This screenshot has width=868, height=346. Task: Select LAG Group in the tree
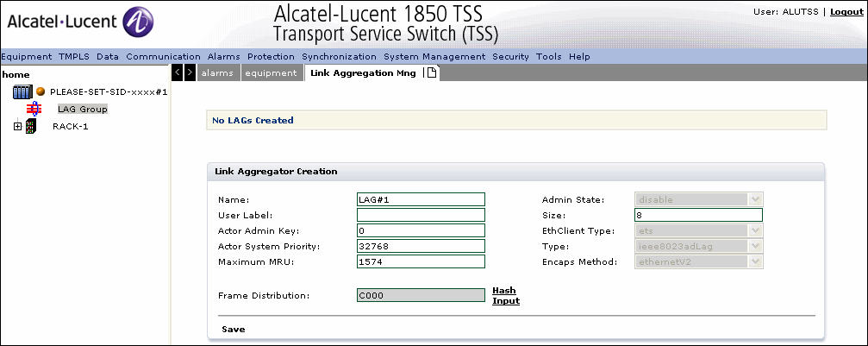83,110
